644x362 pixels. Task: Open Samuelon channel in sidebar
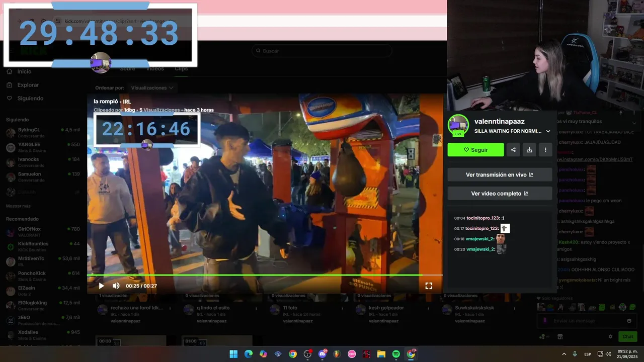tap(43, 177)
